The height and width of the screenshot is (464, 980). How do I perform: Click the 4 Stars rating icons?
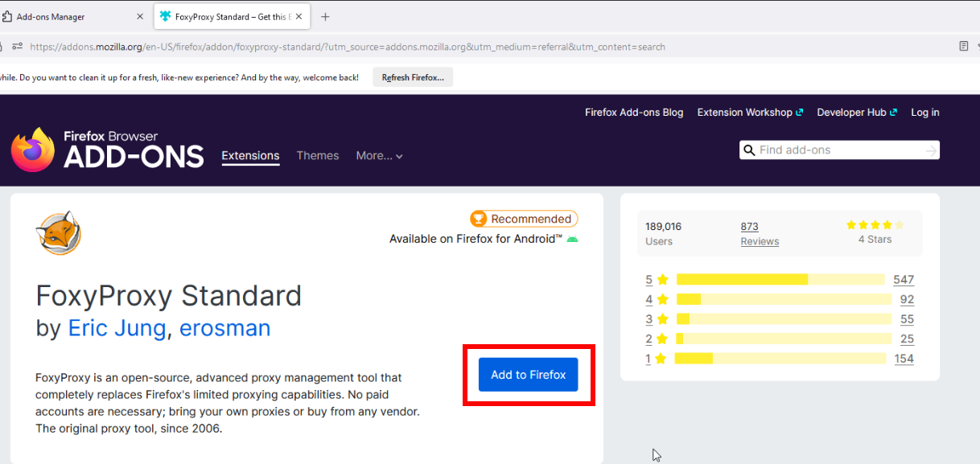pos(875,225)
